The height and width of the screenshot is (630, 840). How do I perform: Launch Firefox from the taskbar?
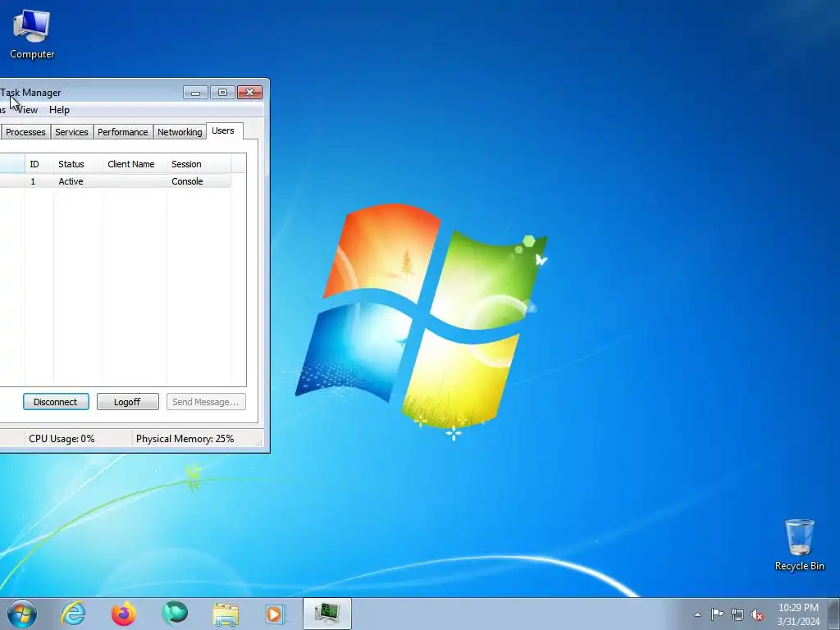[124, 614]
